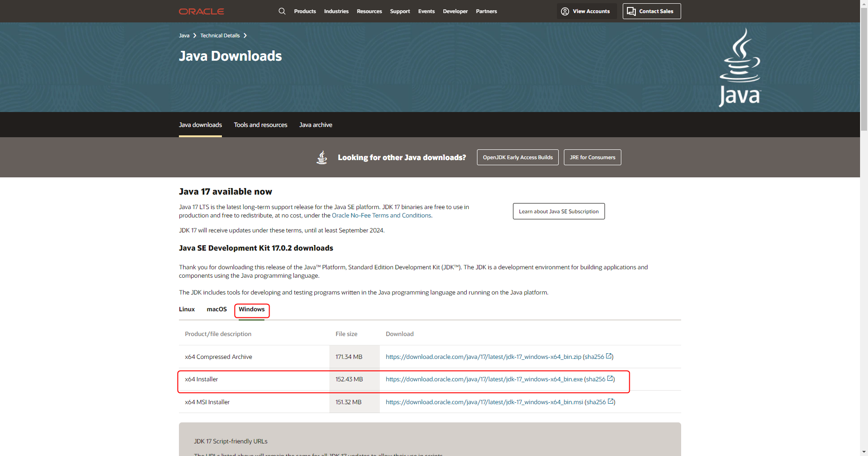Download jdk-17_windows-x64_bin.exe link
This screenshot has width=868, height=456.
point(484,379)
